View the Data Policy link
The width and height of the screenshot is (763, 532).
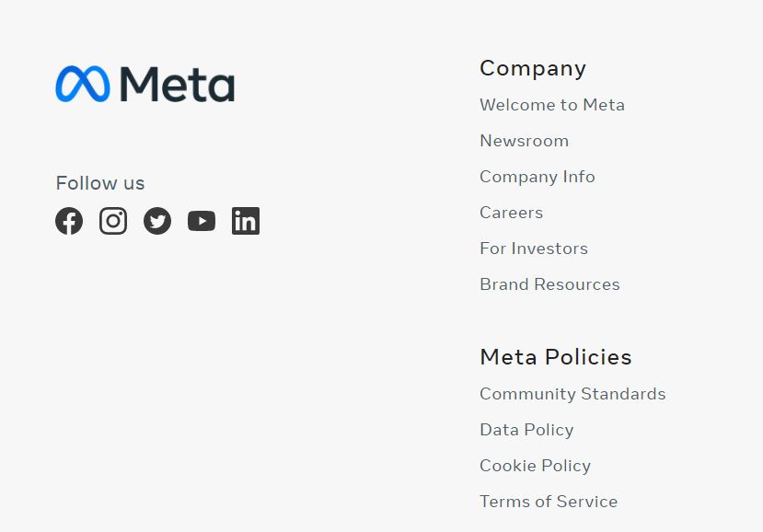(526, 430)
